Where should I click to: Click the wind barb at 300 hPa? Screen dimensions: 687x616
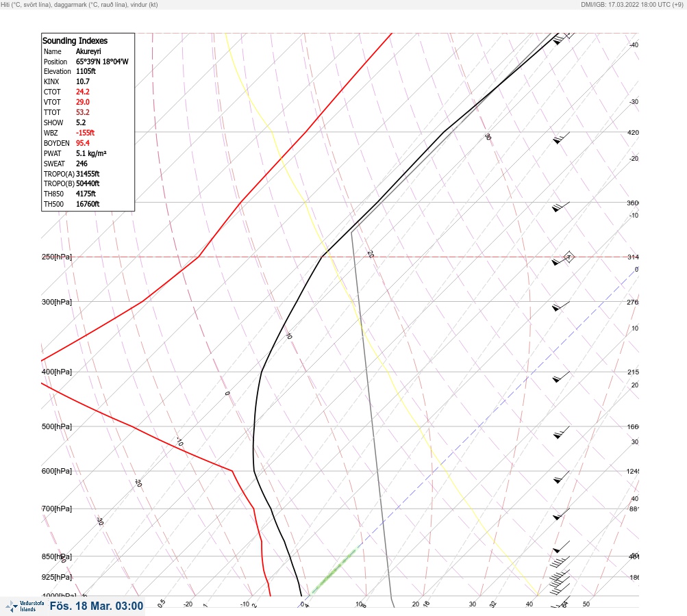(561, 306)
